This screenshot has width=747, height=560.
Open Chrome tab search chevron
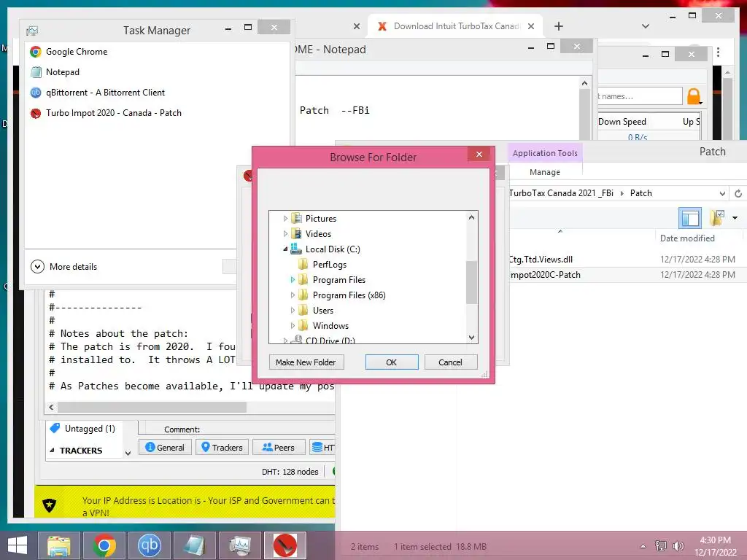646,26
